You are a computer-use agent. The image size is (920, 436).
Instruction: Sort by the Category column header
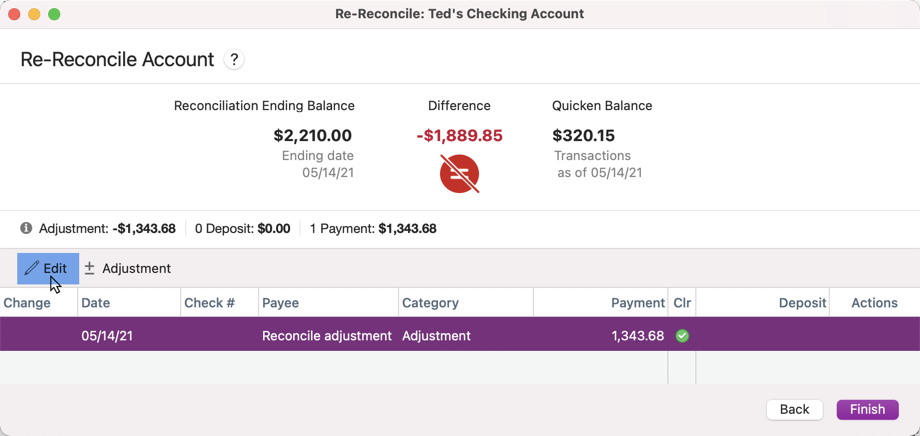tap(430, 303)
